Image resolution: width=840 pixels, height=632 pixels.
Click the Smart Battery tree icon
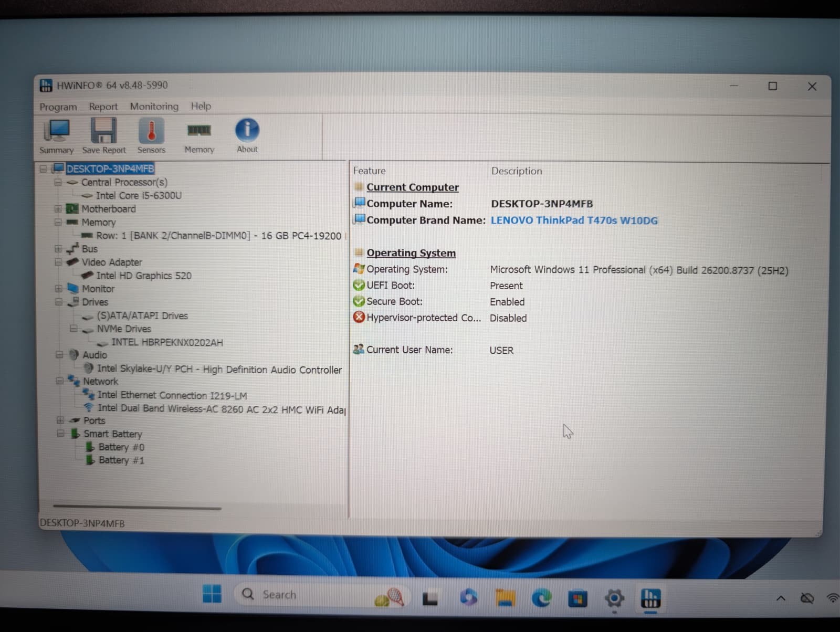[x=76, y=434]
